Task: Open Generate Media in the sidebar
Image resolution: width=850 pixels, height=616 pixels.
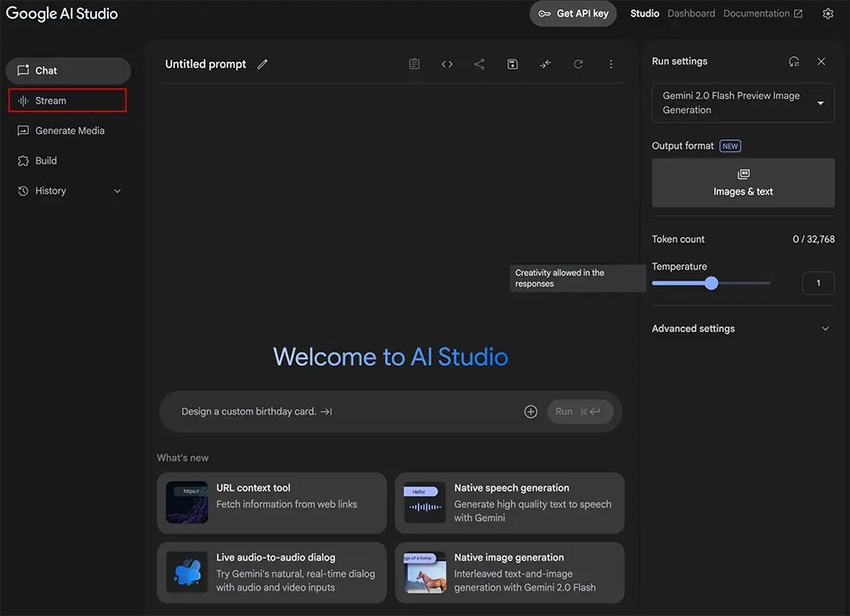Action: [x=68, y=131]
